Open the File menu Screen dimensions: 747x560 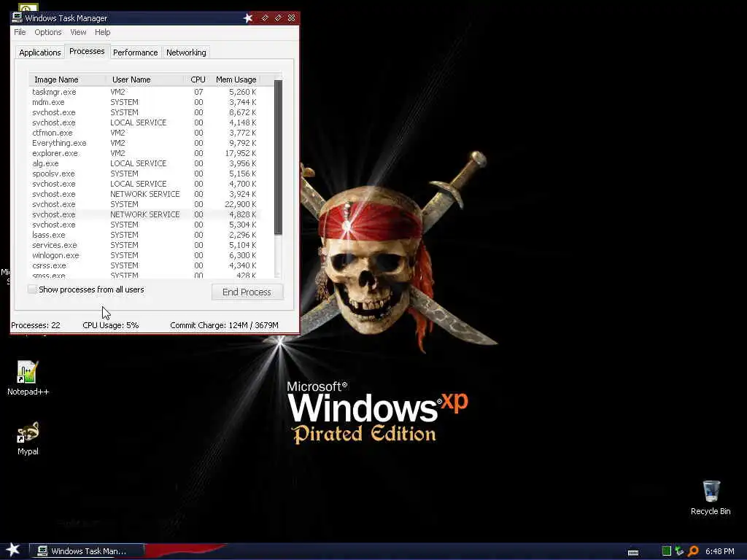pos(20,32)
